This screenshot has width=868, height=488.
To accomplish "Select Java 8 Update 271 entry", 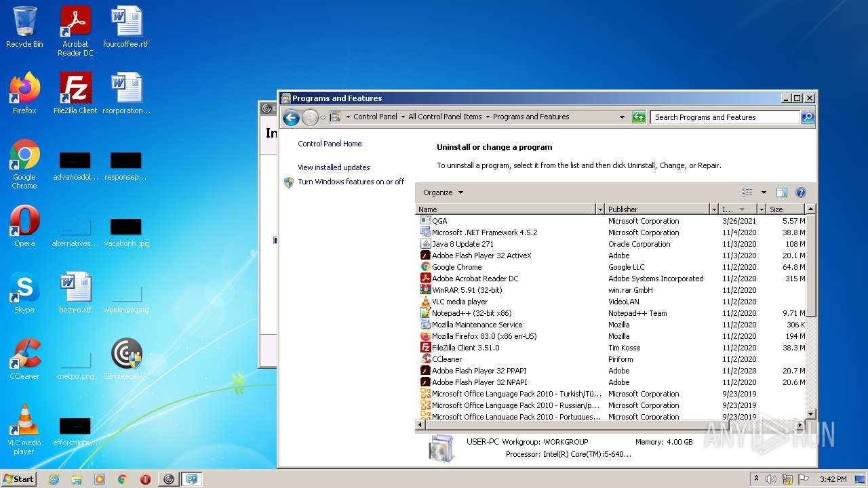I will coord(610,244).
